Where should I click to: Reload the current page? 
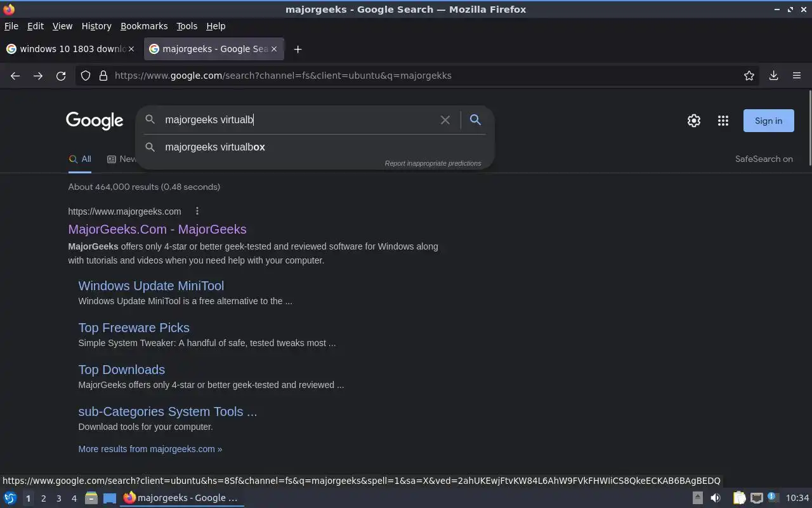coord(61,76)
